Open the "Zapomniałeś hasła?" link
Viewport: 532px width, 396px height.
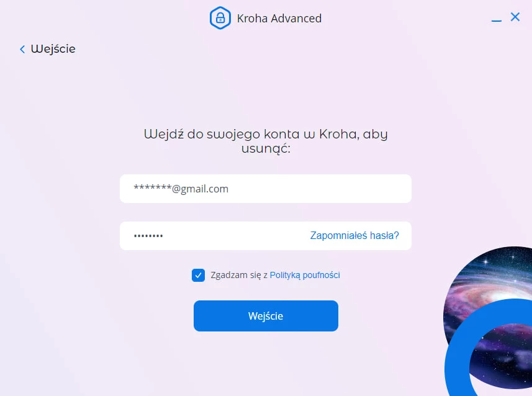pos(354,235)
